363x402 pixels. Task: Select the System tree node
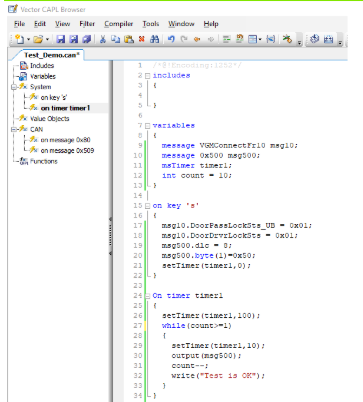pyautogui.click(x=40, y=87)
